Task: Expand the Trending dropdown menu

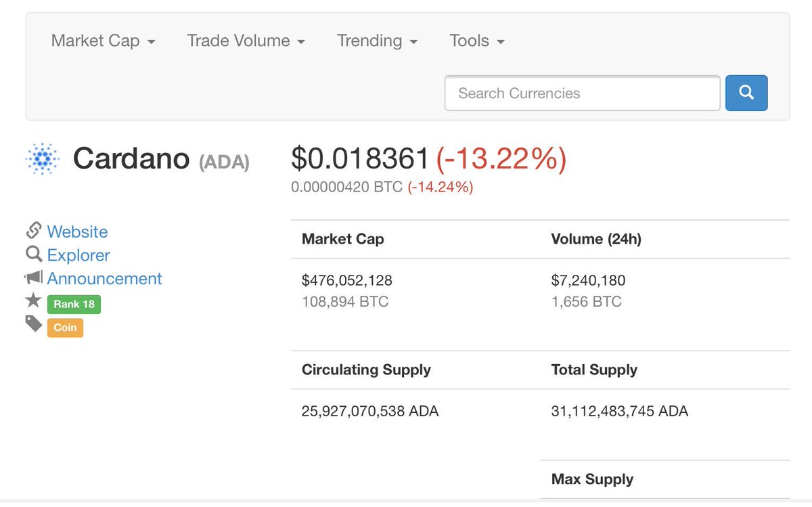Action: click(378, 41)
